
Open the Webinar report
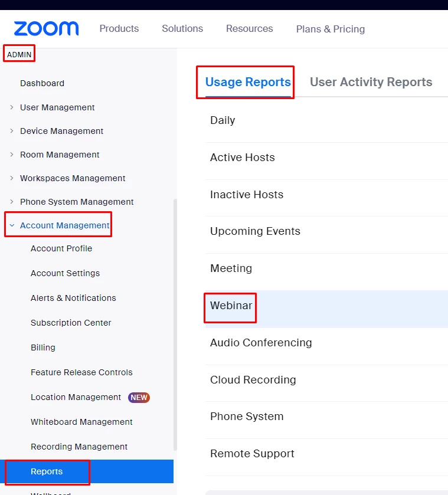click(326, 309)
